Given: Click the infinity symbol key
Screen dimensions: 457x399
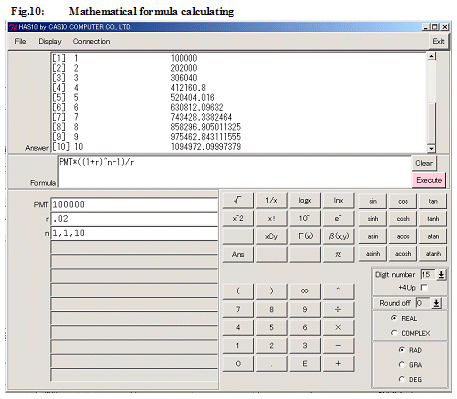Looking at the screenshot, I should tap(305, 291).
